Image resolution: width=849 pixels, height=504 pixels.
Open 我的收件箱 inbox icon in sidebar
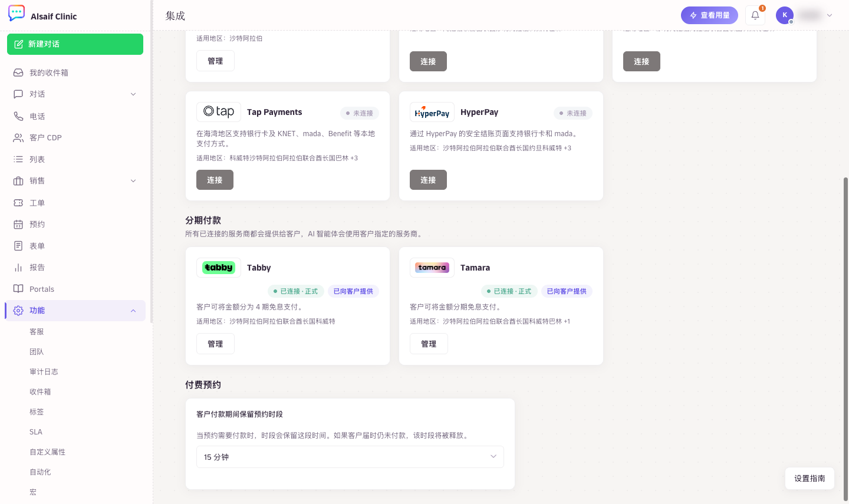click(x=18, y=73)
